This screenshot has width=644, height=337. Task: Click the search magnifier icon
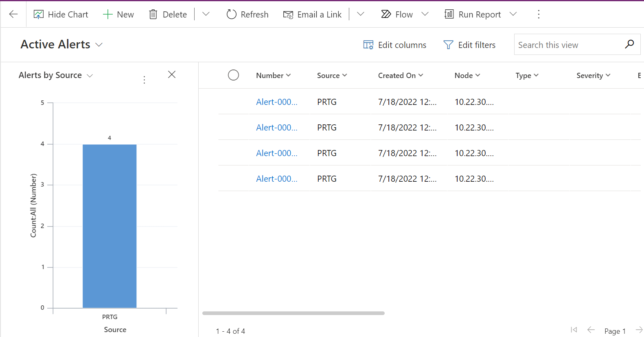[x=629, y=44]
